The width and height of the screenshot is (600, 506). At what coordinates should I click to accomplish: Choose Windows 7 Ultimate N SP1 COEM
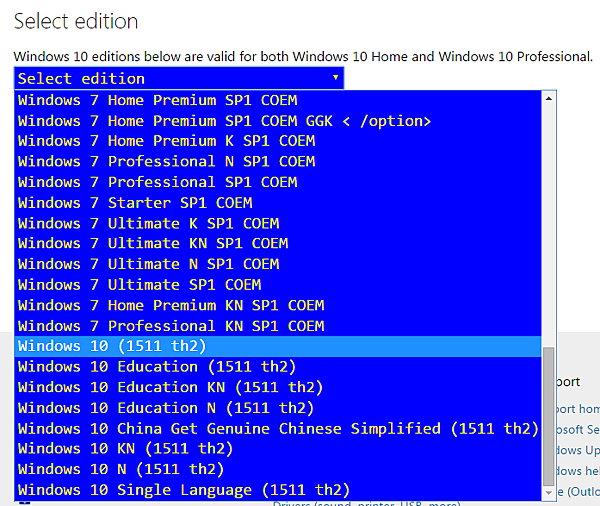[278, 264]
